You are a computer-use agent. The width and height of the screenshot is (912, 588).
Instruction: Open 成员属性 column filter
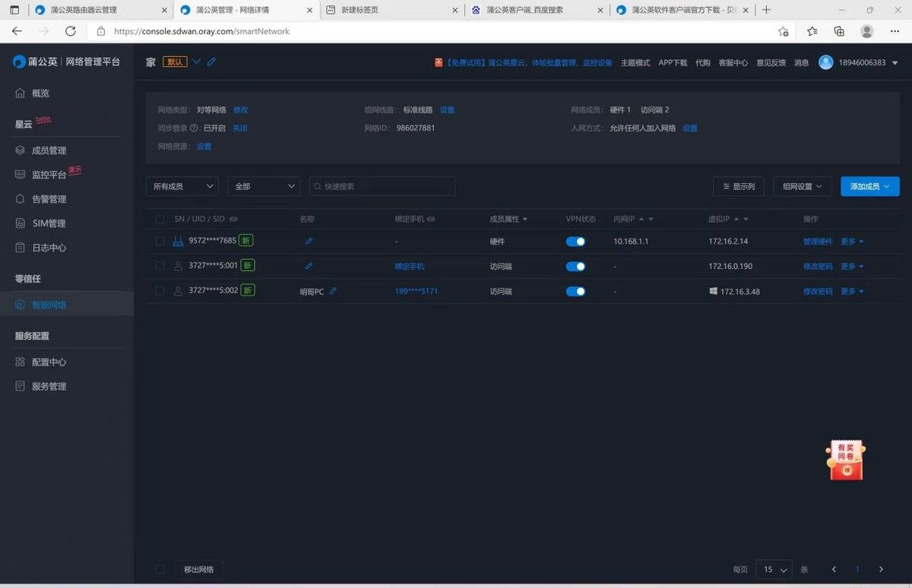click(x=508, y=219)
